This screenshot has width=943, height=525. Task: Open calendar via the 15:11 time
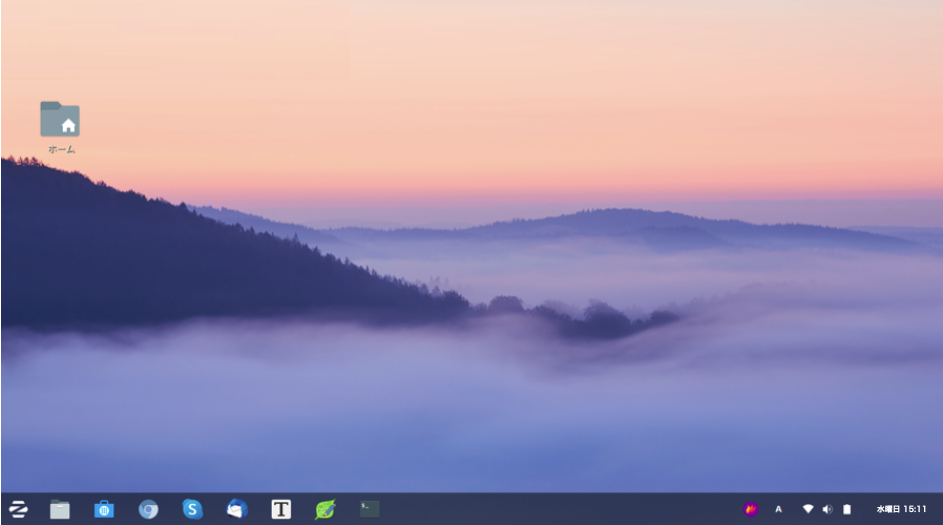(915, 509)
